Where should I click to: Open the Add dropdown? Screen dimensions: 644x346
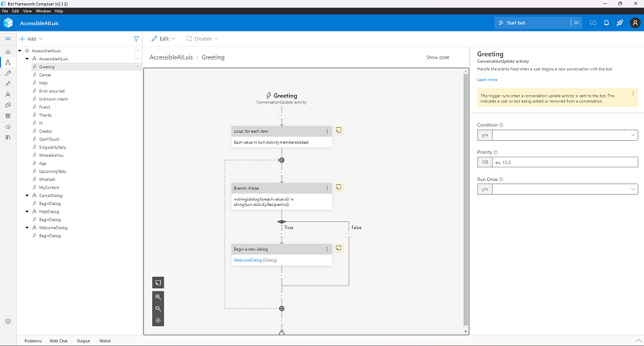point(31,39)
